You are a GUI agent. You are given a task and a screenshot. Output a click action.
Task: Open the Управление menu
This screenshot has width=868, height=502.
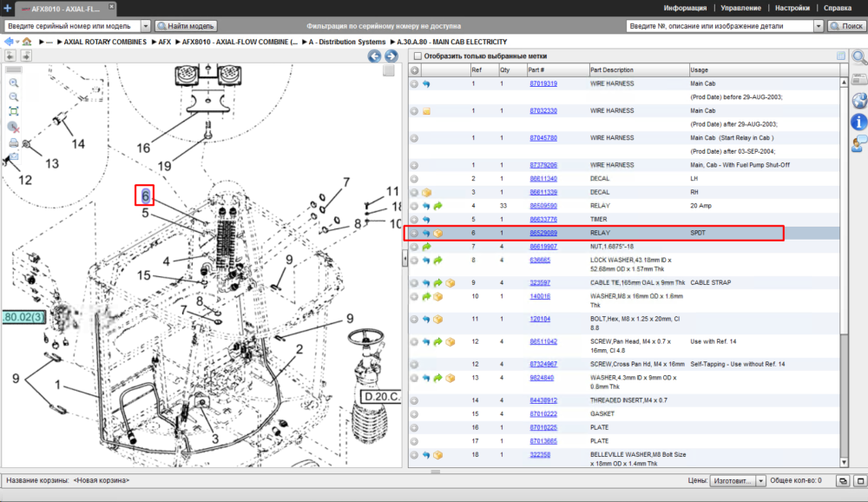pyautogui.click(x=740, y=9)
